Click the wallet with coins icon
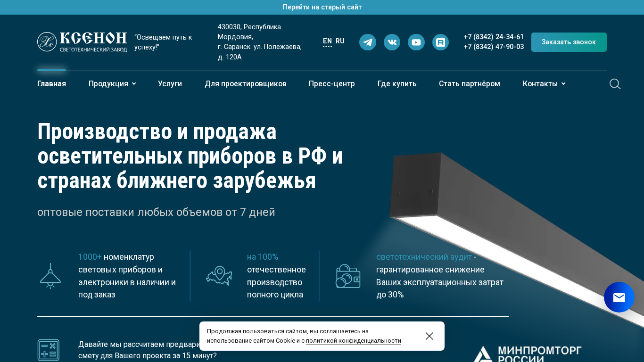Image resolution: width=644 pixels, height=362 pixels. pyautogui.click(x=348, y=276)
